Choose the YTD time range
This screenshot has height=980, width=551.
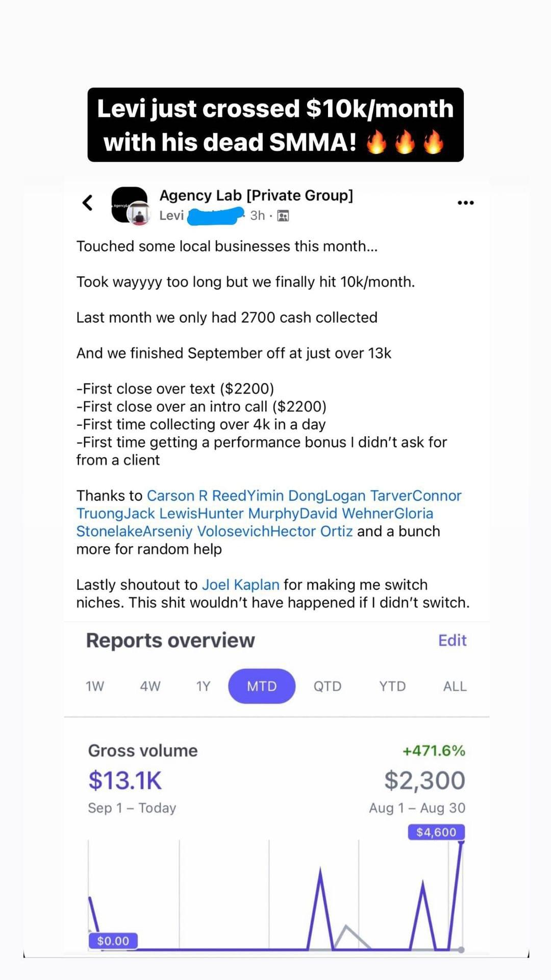(392, 686)
